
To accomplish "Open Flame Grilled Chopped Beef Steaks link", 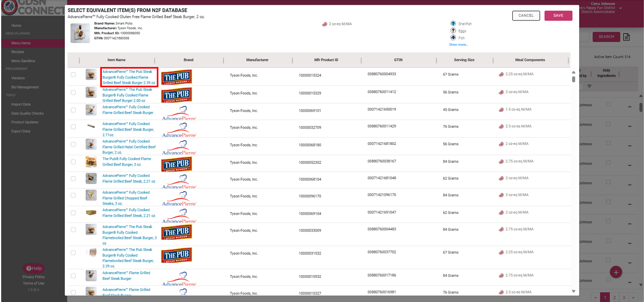I will 126,198.
